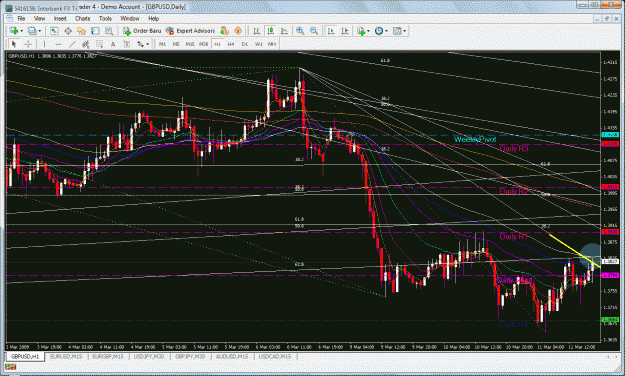Viewport: 625px width, 376px height.
Task: Show the Market Watch window
Action: (x=54, y=31)
